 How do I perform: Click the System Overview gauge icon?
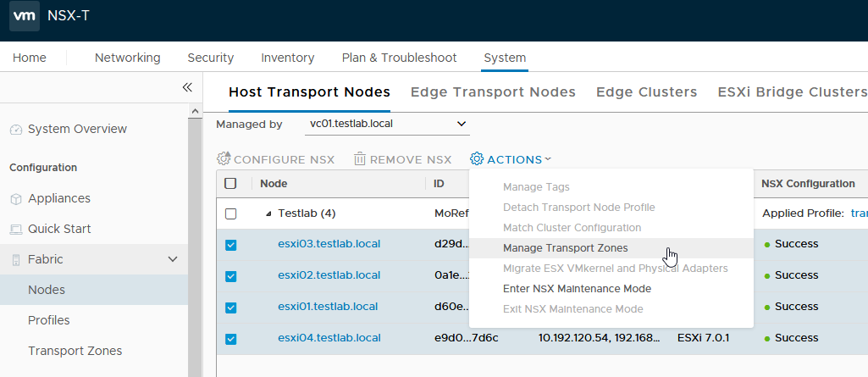[16, 130]
